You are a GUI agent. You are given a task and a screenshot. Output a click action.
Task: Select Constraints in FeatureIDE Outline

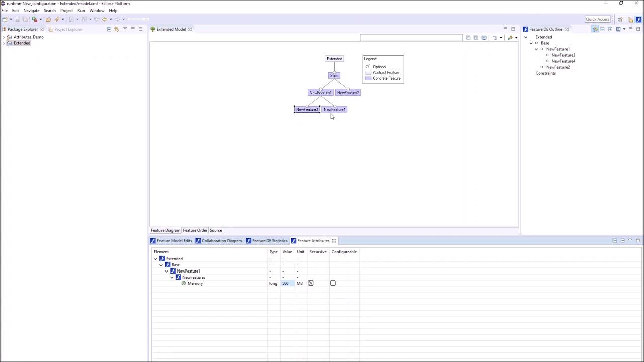point(546,73)
